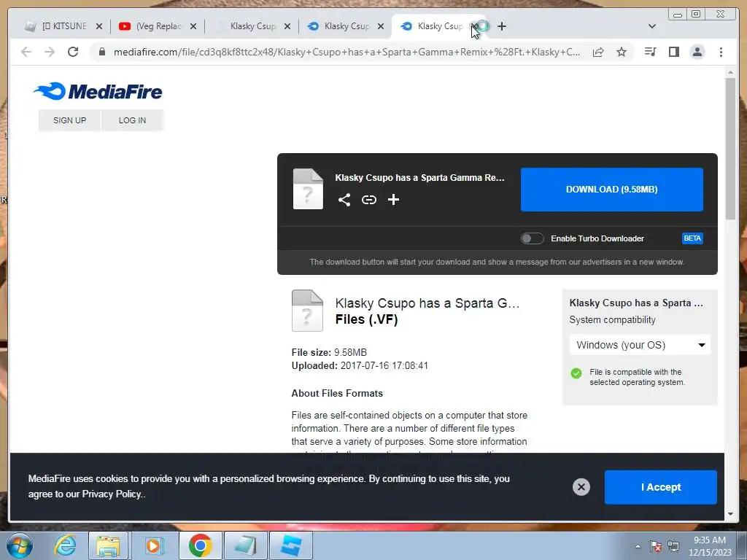
Task: Open Windows (your OS) compatibility dropdown
Action: pos(640,345)
